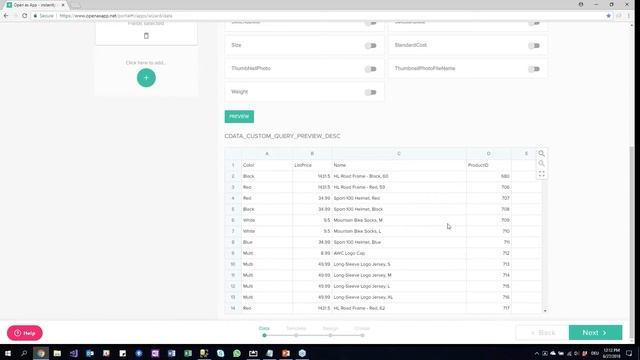
Task: Select the last wizard step dot
Action: 362,335
